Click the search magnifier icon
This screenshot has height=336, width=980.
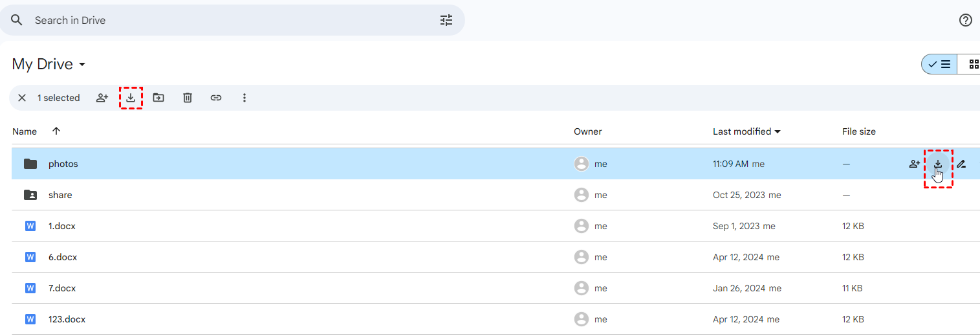point(17,20)
